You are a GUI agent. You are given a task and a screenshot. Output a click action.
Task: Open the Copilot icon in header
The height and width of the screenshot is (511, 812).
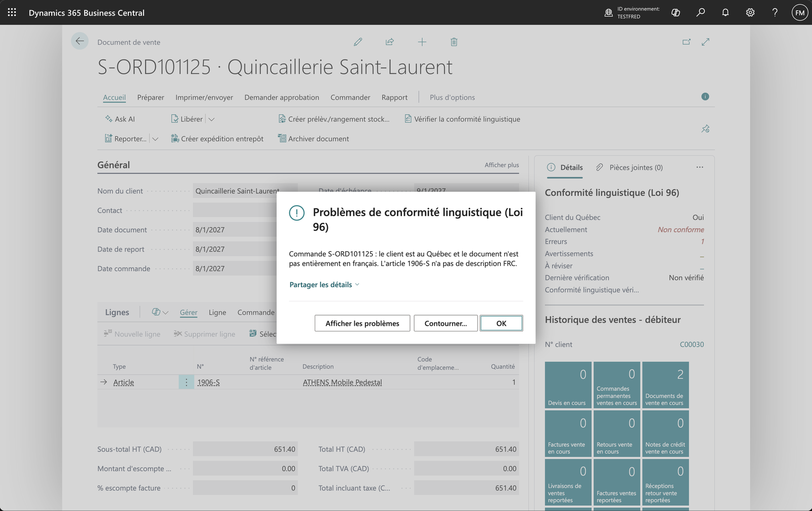click(675, 13)
